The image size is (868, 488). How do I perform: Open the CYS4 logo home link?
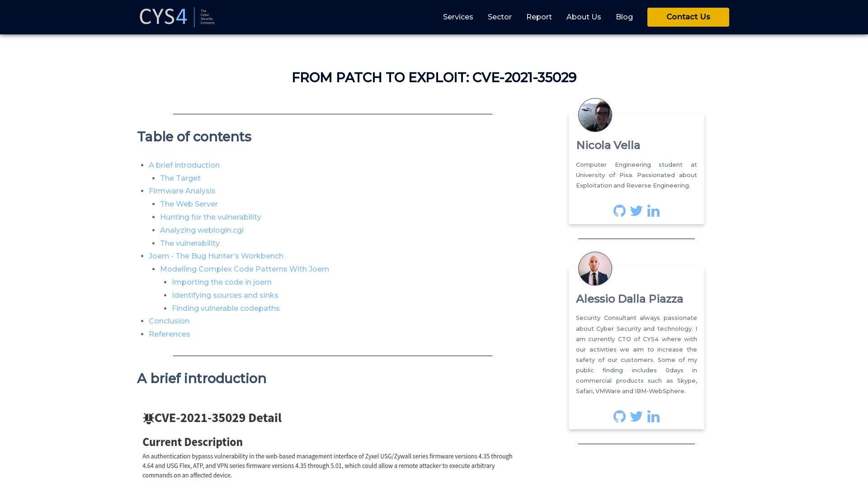click(x=177, y=17)
